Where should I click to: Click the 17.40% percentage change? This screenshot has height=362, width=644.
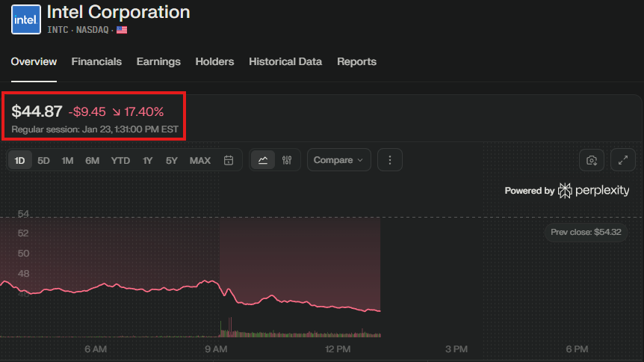pyautogui.click(x=143, y=111)
